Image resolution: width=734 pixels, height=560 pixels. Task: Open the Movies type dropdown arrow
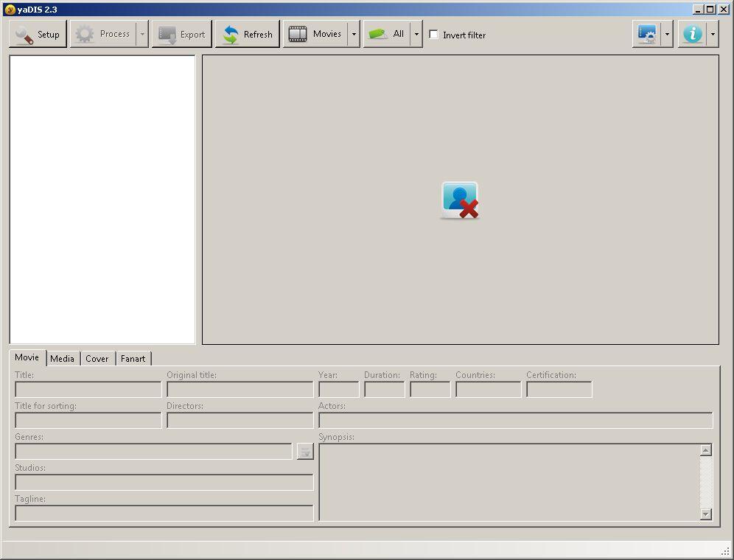click(x=354, y=33)
